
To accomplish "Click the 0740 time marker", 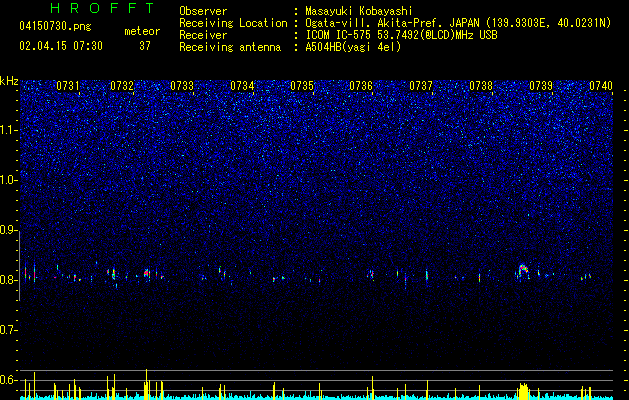I will click(x=601, y=86).
